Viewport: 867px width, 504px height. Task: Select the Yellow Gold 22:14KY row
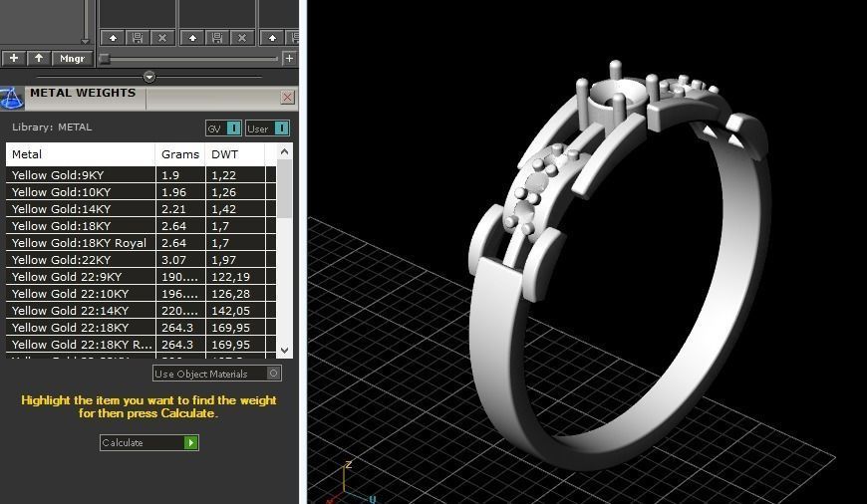pyautogui.click(x=141, y=311)
